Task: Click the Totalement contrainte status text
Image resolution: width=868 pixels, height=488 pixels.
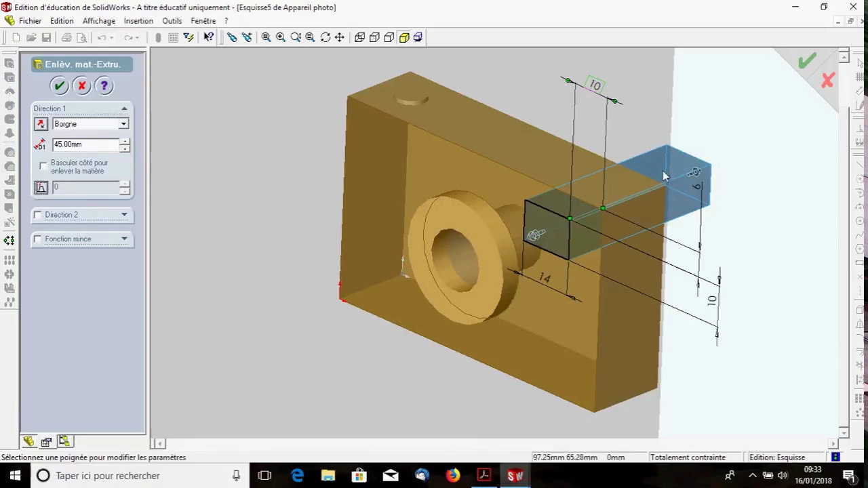Action: coord(688,457)
